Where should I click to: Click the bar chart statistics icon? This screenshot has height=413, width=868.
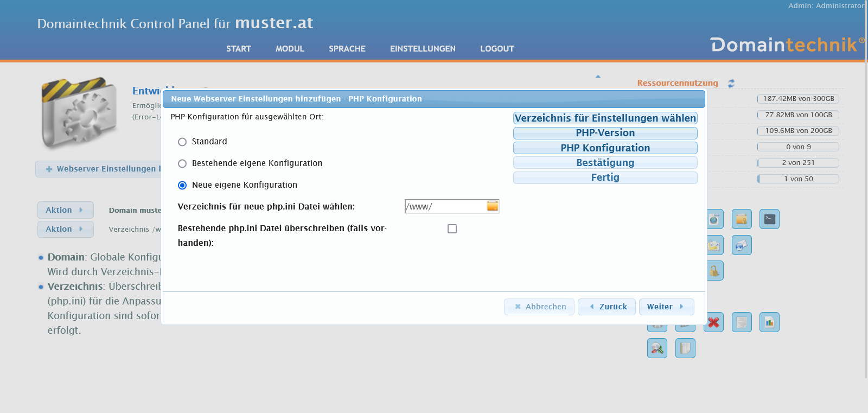click(x=769, y=322)
